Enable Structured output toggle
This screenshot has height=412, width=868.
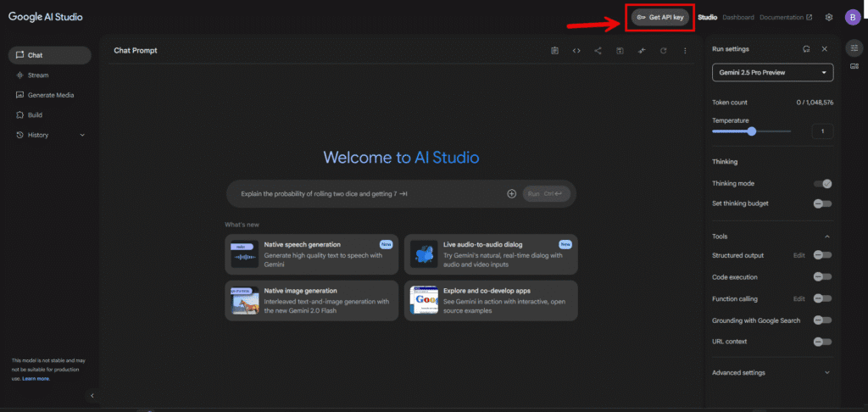click(x=822, y=254)
